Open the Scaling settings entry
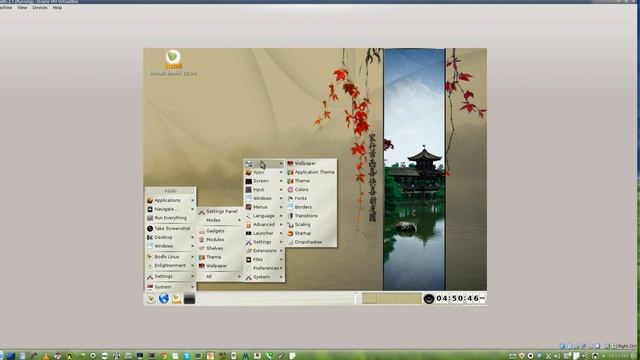This screenshot has width=640, height=360. (311, 224)
